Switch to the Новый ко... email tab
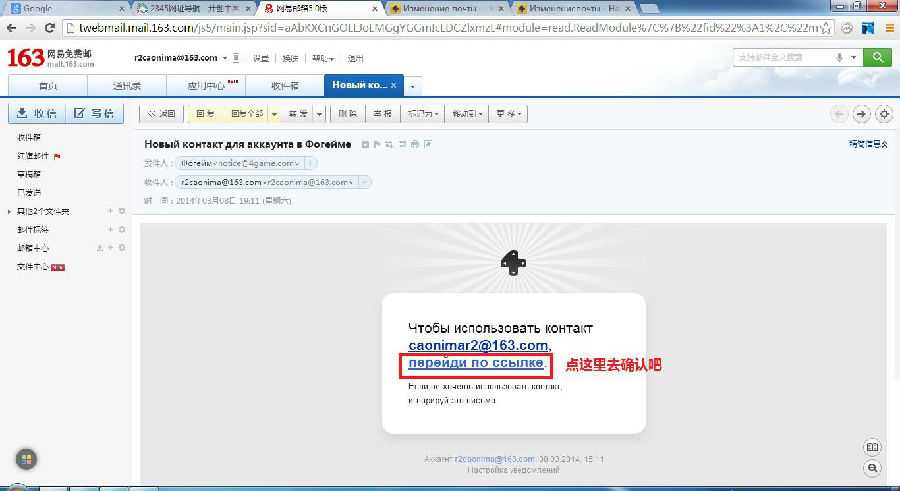900x491 pixels. [x=358, y=85]
